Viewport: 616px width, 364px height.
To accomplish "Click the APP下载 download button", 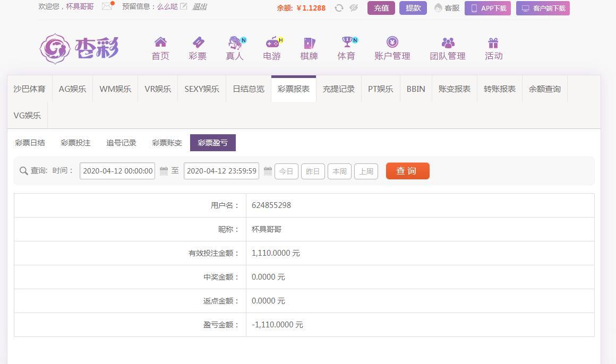I will pos(487,8).
